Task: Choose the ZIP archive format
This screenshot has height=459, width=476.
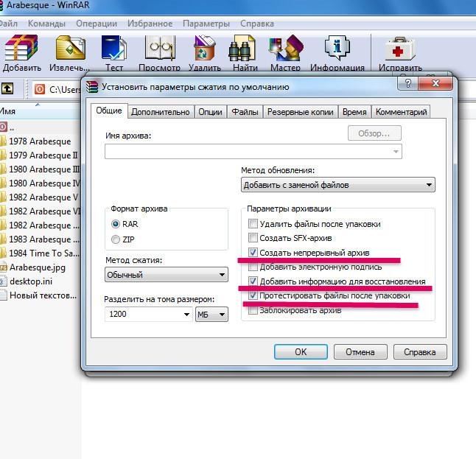Action: point(116,239)
